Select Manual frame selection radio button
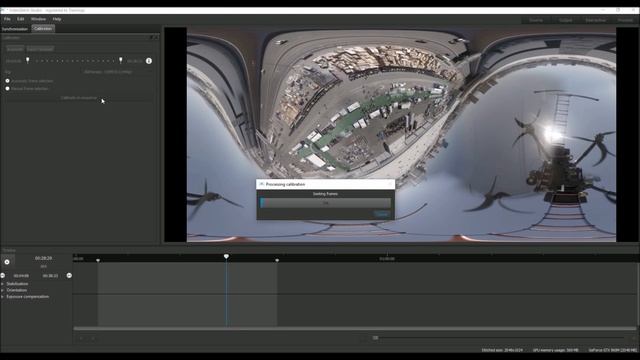The height and width of the screenshot is (360, 640). coord(7,88)
